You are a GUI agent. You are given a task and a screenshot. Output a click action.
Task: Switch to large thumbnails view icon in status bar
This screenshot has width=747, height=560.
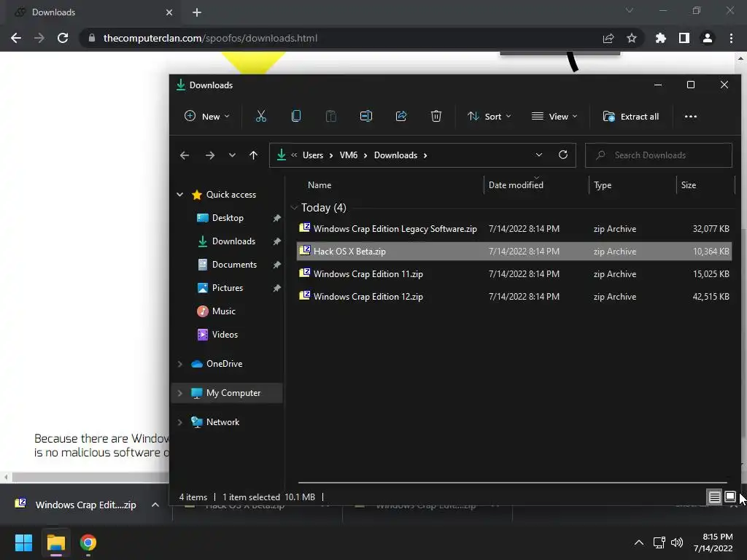pos(729,497)
